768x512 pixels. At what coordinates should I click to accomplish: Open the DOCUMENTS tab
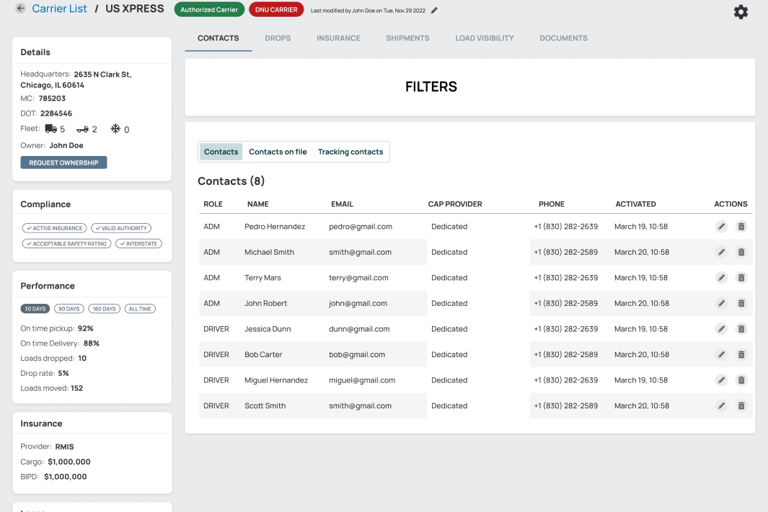tap(563, 38)
